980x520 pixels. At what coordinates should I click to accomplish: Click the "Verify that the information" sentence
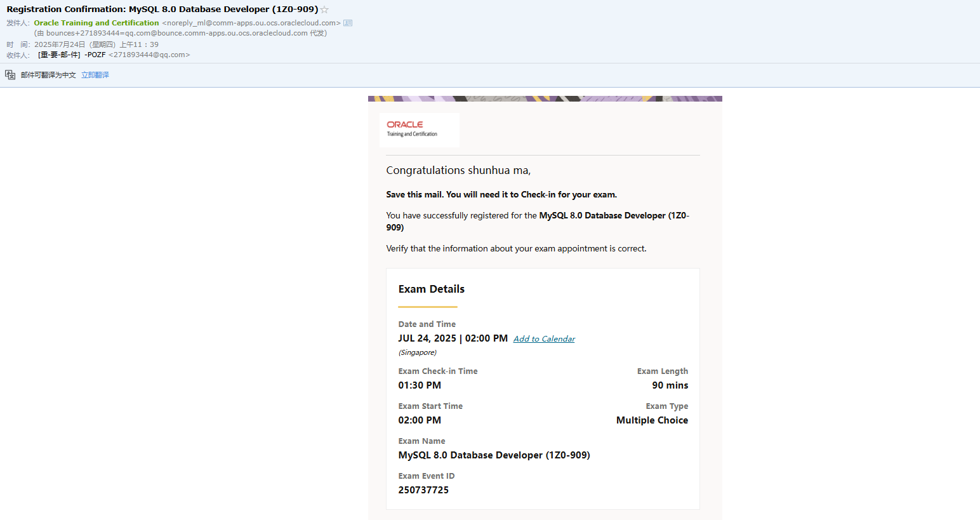click(516, 249)
